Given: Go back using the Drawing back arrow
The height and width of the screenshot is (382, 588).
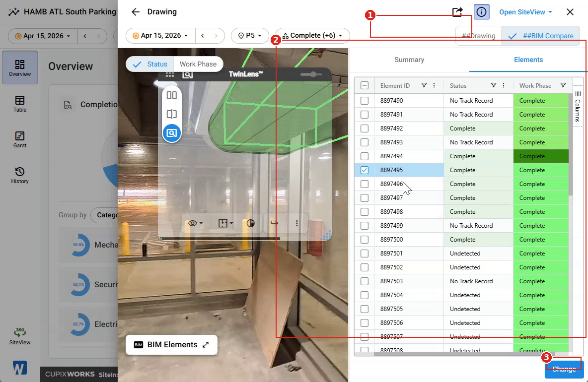Looking at the screenshot, I should [x=136, y=12].
